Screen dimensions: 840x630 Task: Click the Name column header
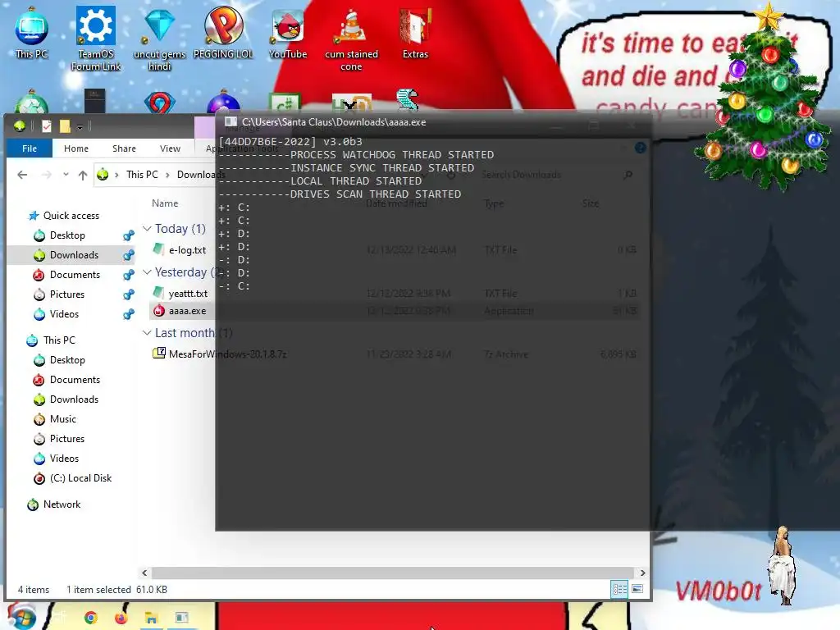click(165, 203)
